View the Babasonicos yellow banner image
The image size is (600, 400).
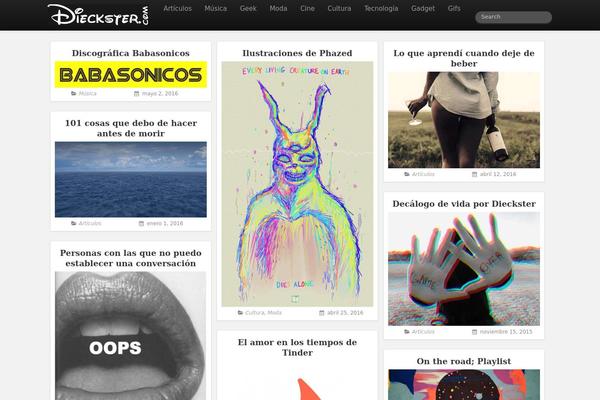point(130,75)
